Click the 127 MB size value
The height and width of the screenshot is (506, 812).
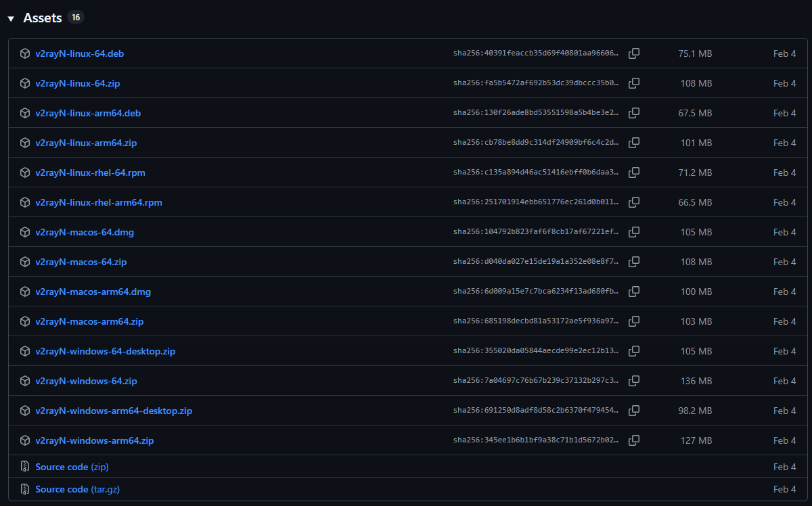coord(696,440)
